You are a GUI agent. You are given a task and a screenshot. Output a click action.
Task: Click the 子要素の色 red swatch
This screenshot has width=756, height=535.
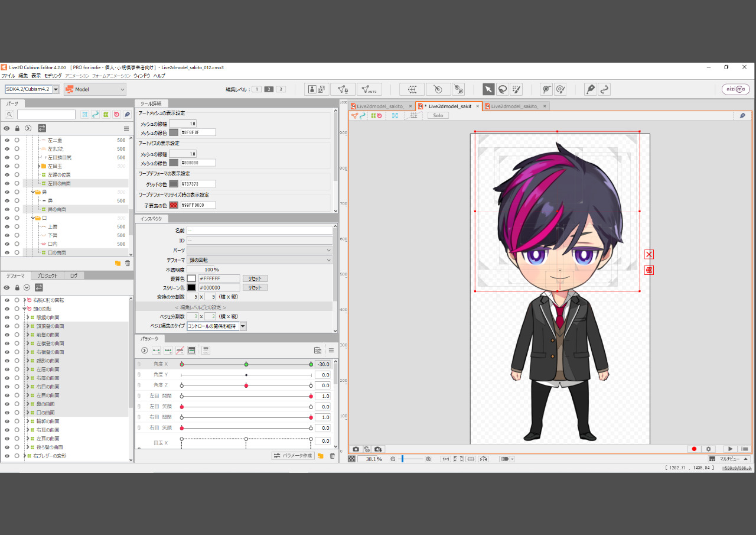pos(174,205)
